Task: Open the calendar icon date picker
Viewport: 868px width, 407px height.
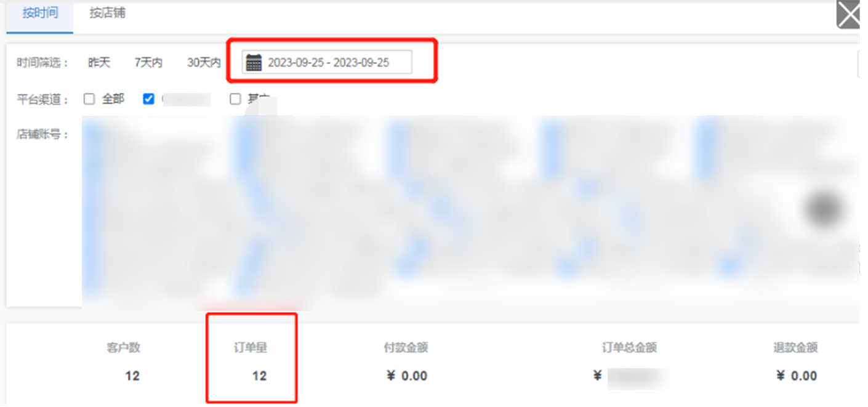Action: point(254,62)
